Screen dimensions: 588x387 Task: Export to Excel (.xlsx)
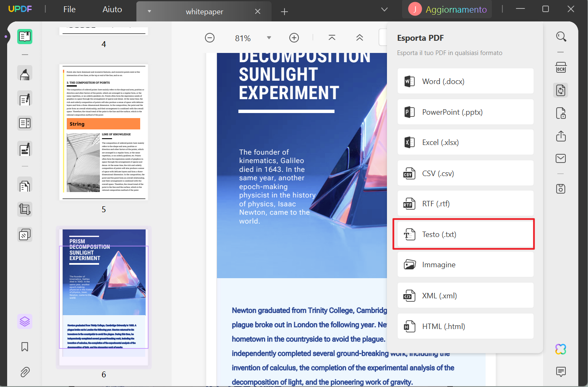465,142
